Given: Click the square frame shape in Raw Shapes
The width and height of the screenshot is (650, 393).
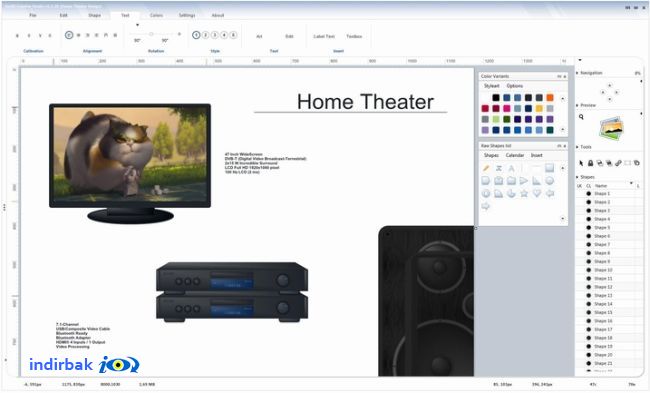Looking at the screenshot, I should (550, 168).
